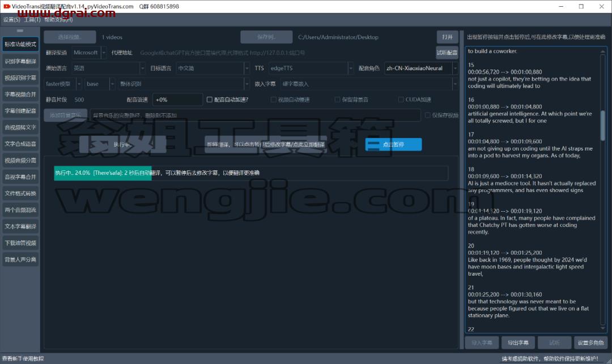Click the pause icon button 点击暂停

393,144
